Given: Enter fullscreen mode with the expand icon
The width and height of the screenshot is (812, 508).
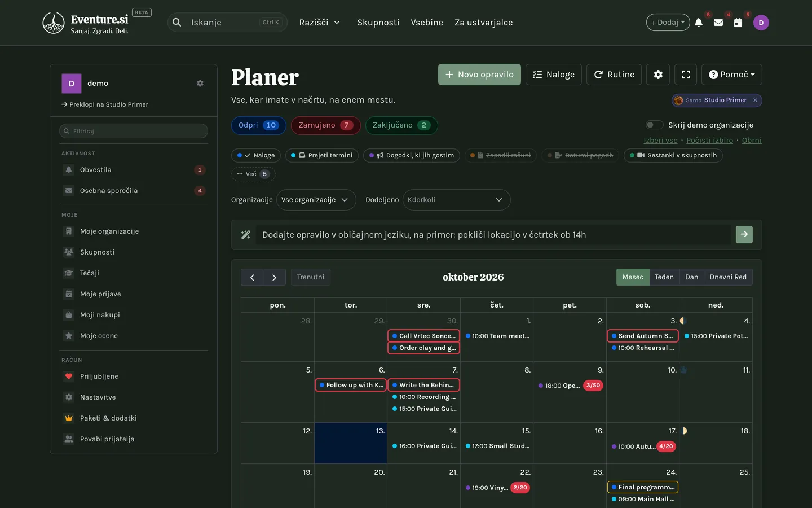Looking at the screenshot, I should coord(686,75).
